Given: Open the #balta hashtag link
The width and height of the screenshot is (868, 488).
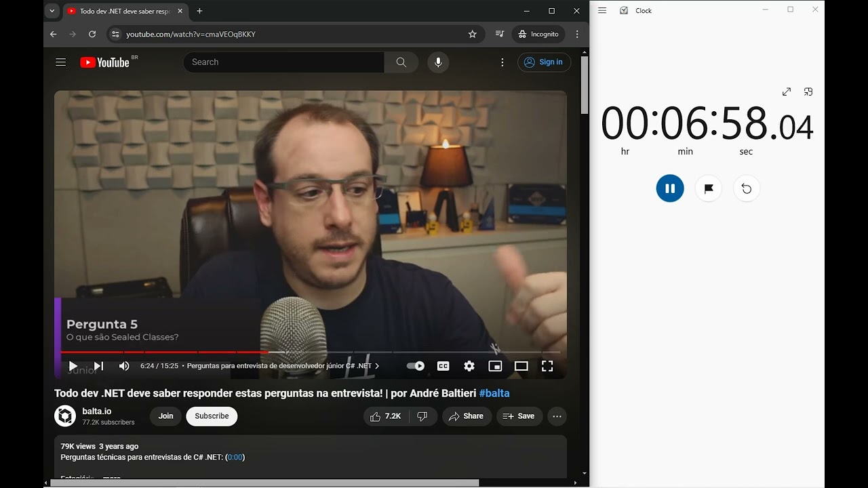Looking at the screenshot, I should pos(494,393).
